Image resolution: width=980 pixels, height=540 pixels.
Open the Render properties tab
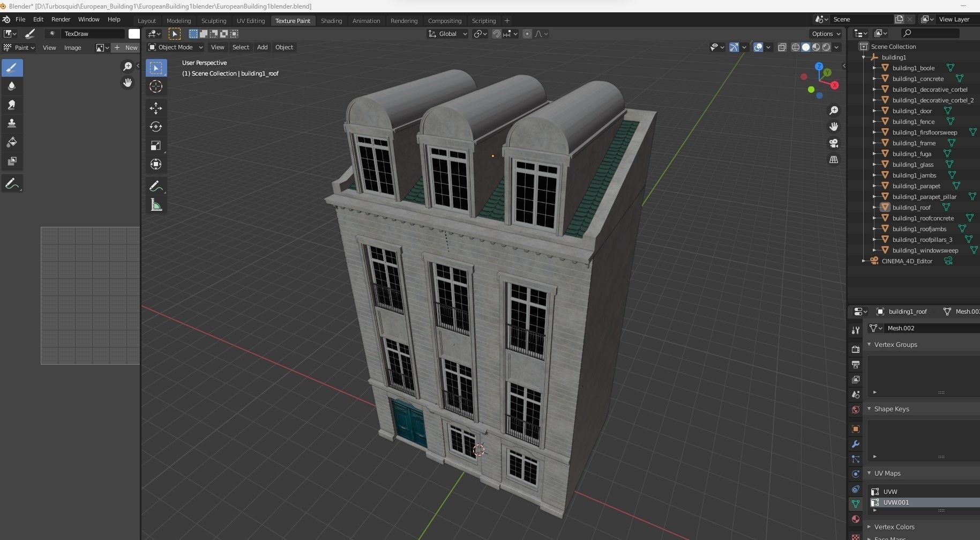(856, 349)
